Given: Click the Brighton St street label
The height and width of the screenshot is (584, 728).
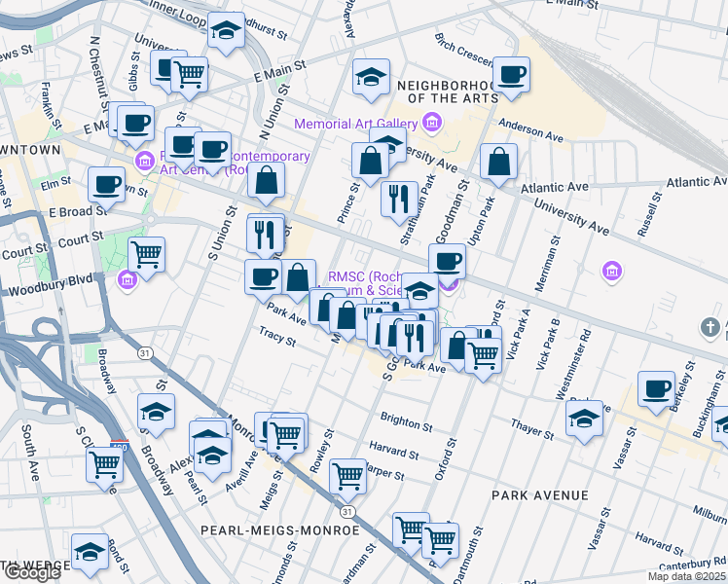Looking at the screenshot, I should point(406,421).
